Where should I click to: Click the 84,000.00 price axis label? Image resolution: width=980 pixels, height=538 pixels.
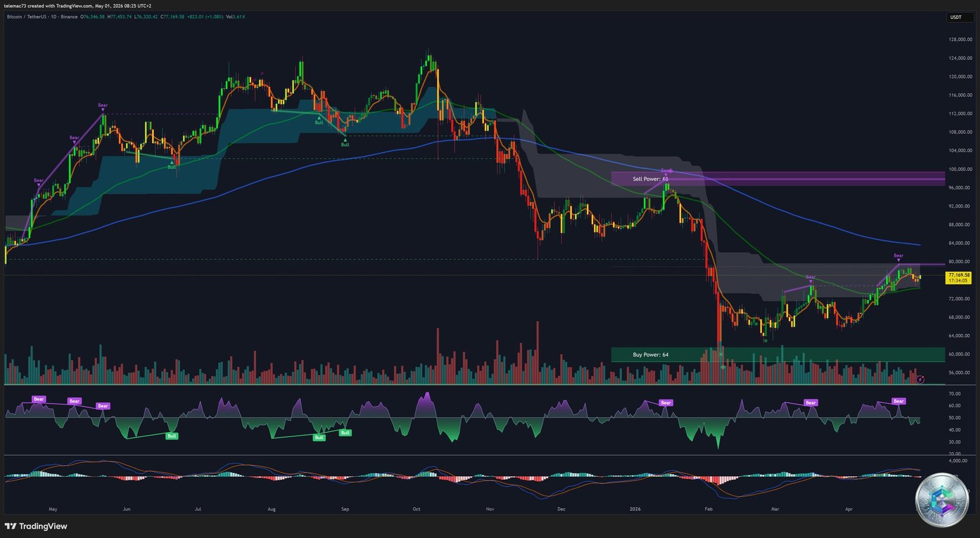(x=960, y=243)
